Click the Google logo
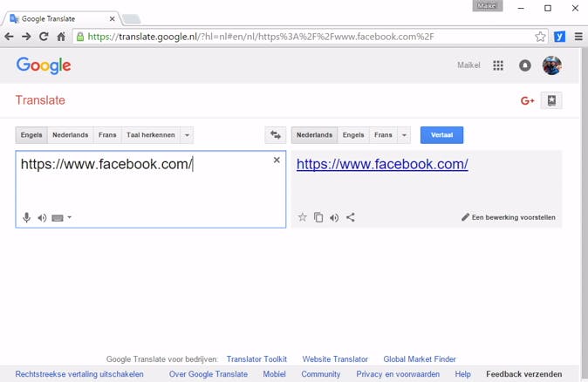Screen dimensions: 588x382 click(x=44, y=65)
